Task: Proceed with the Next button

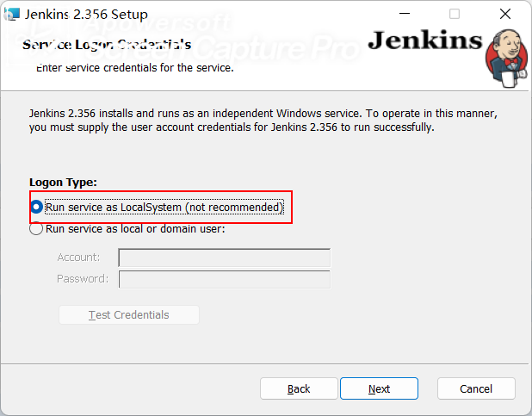Action: [x=379, y=388]
